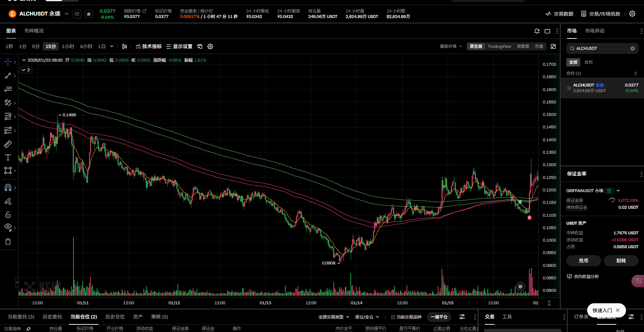The height and width of the screenshot is (332, 644).
Task: Open 当前委托 (3) tab
Action: (x=21, y=317)
